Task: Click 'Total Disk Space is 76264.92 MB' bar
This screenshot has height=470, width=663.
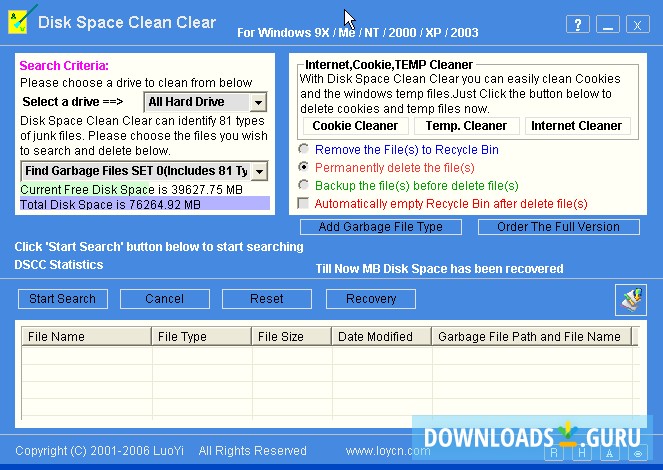Action: coord(145,204)
